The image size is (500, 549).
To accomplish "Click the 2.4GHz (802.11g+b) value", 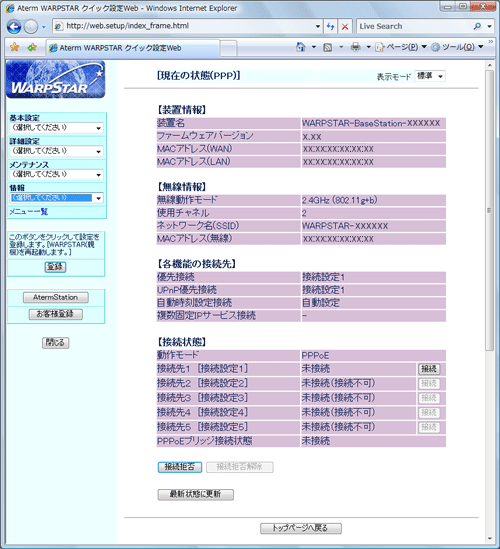I will pos(339,200).
